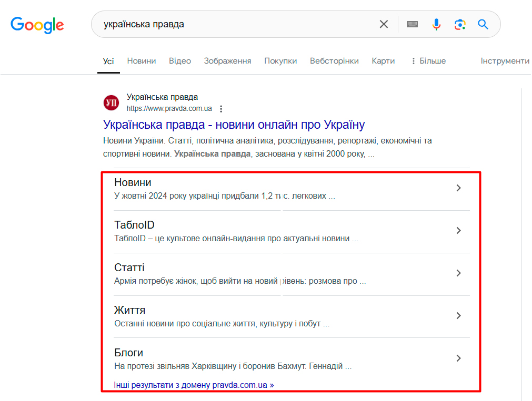Click the Google logo

coord(37,25)
